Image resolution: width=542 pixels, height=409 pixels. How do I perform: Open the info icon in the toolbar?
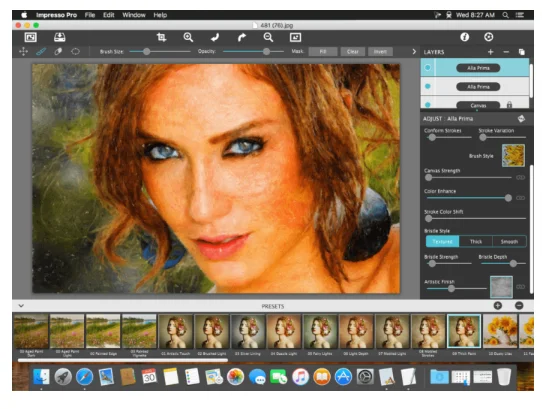point(465,37)
